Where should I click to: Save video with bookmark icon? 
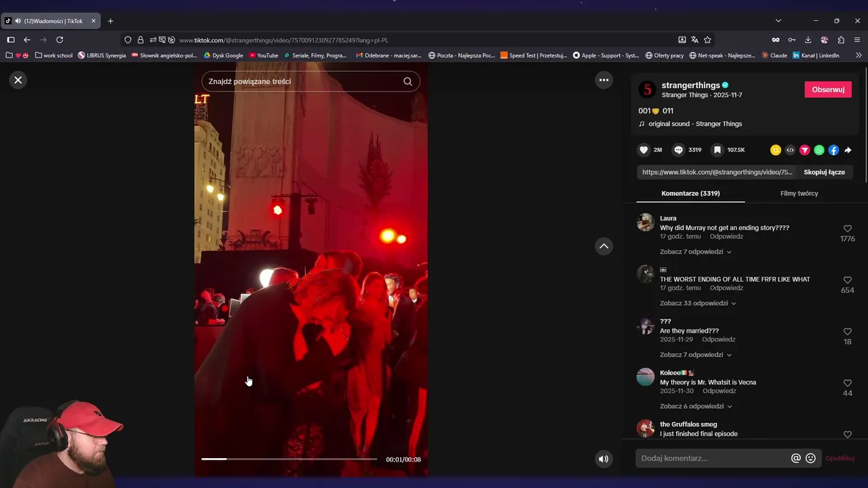717,150
